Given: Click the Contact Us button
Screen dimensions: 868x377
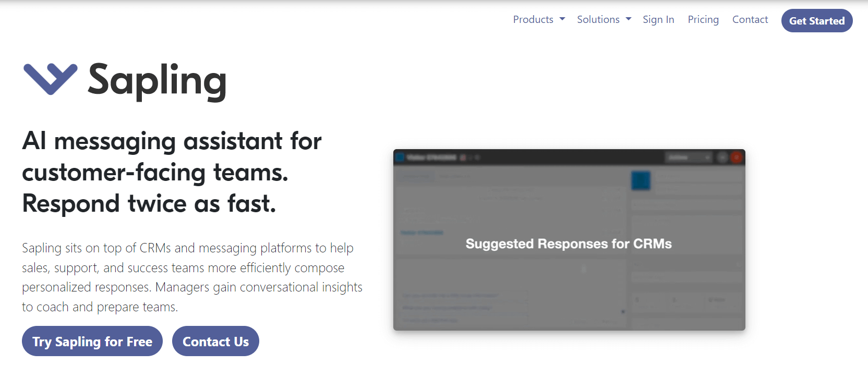Looking at the screenshot, I should pos(215,342).
